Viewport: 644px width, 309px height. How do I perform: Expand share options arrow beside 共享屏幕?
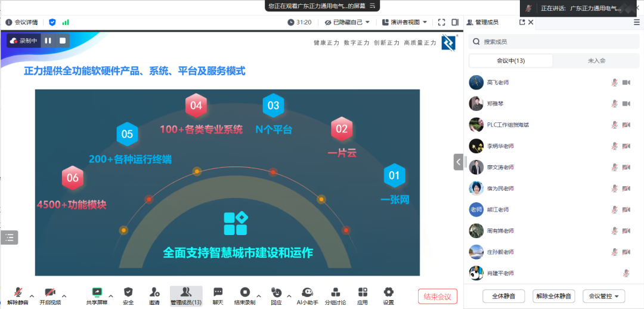(x=111, y=295)
